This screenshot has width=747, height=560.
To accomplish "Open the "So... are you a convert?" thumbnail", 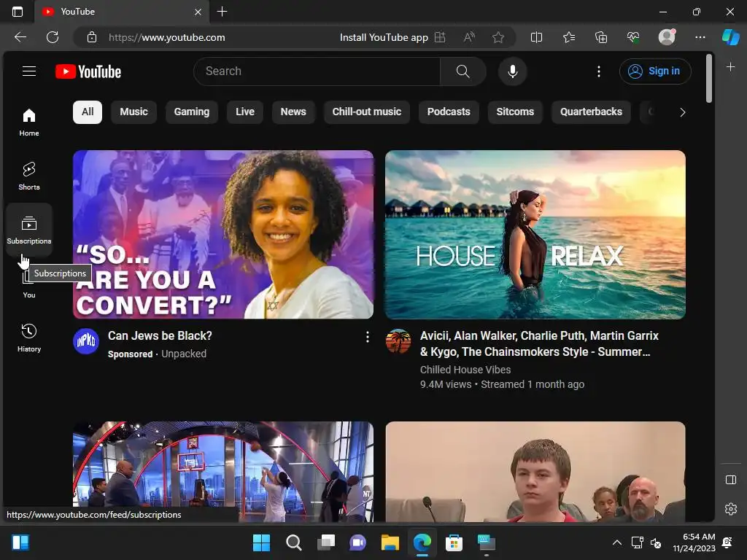I will 223,235.
